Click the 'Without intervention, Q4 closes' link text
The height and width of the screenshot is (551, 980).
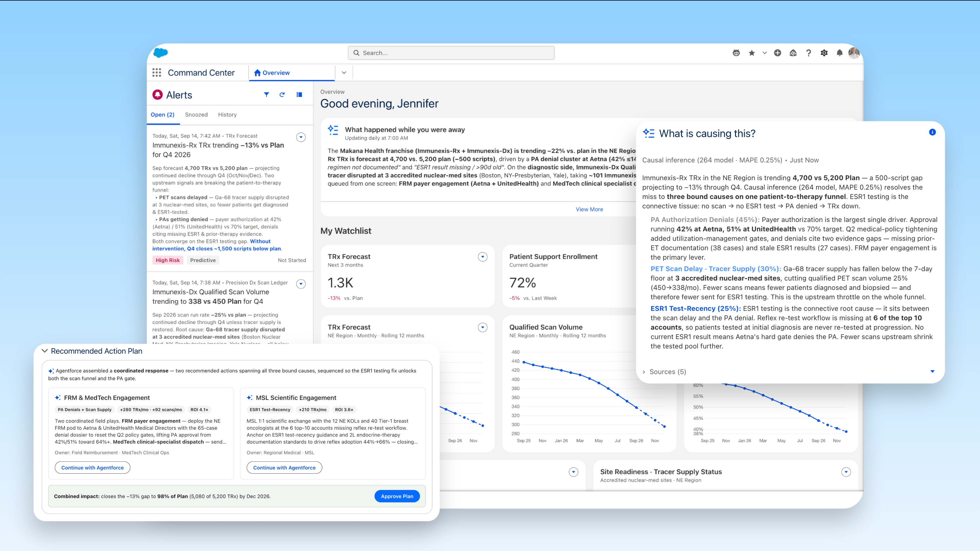[217, 245]
